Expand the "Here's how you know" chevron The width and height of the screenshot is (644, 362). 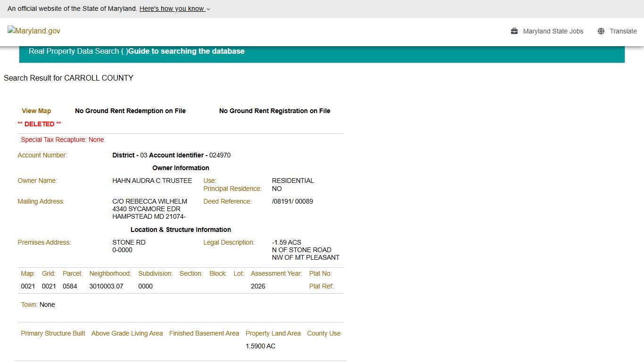pyautogui.click(x=208, y=9)
